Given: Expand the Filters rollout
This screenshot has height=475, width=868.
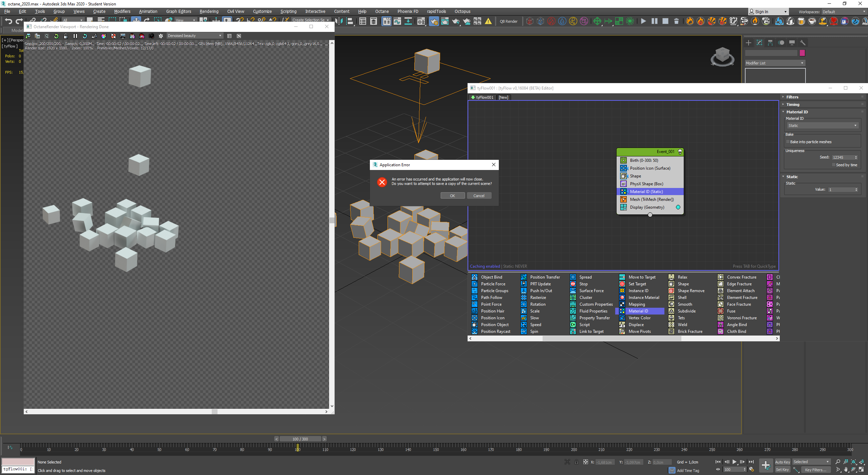Looking at the screenshot, I should click(792, 97).
